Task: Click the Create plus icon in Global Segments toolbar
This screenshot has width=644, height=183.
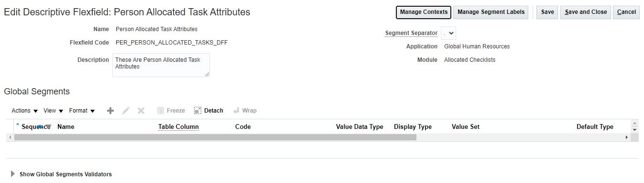Action: pos(110,111)
